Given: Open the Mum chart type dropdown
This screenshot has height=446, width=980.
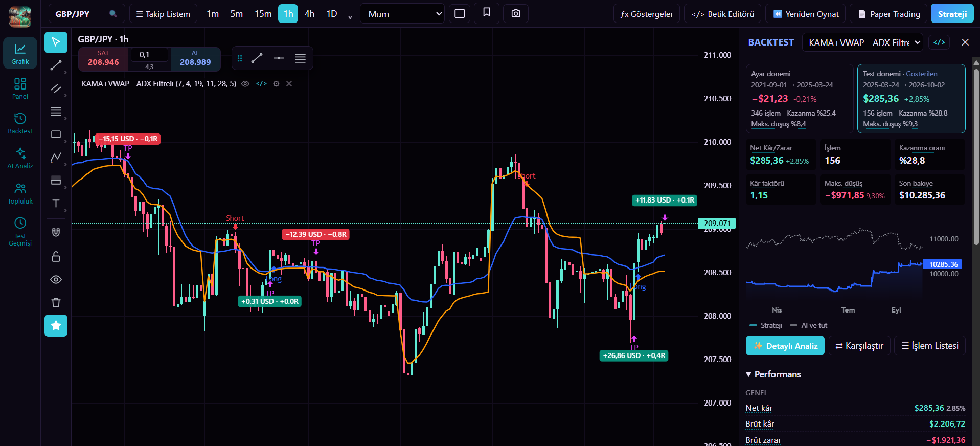Looking at the screenshot, I should [x=402, y=14].
